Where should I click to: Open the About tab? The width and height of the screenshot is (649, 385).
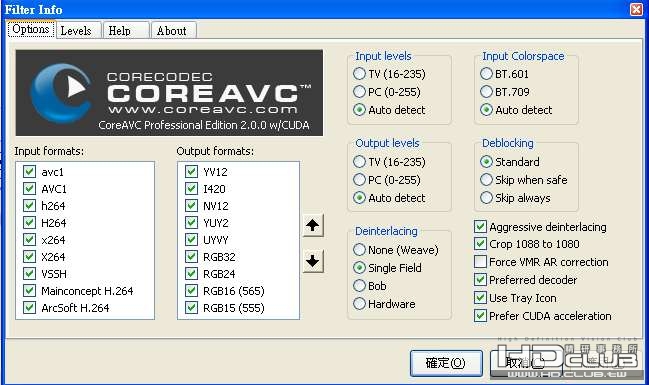(173, 31)
